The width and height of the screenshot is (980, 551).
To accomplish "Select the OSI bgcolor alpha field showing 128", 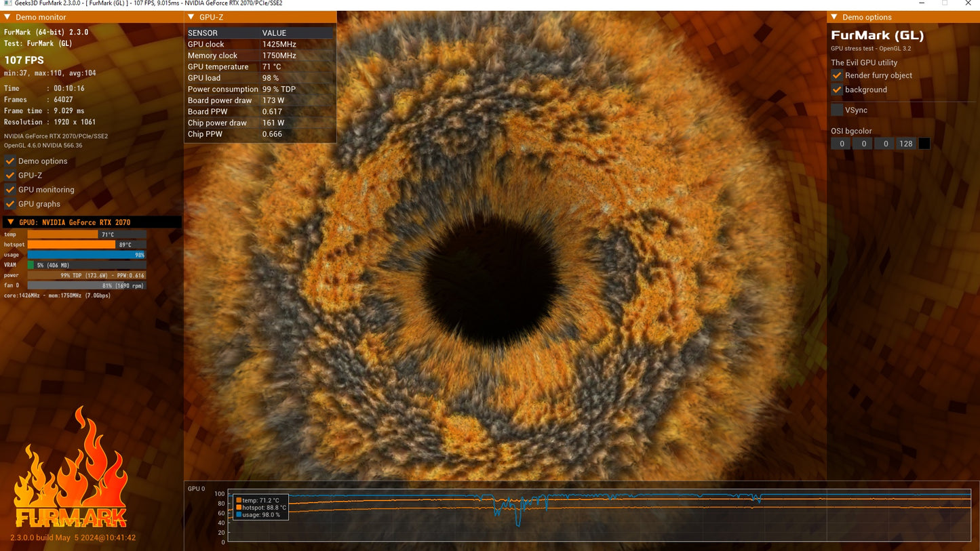I will pyautogui.click(x=906, y=144).
